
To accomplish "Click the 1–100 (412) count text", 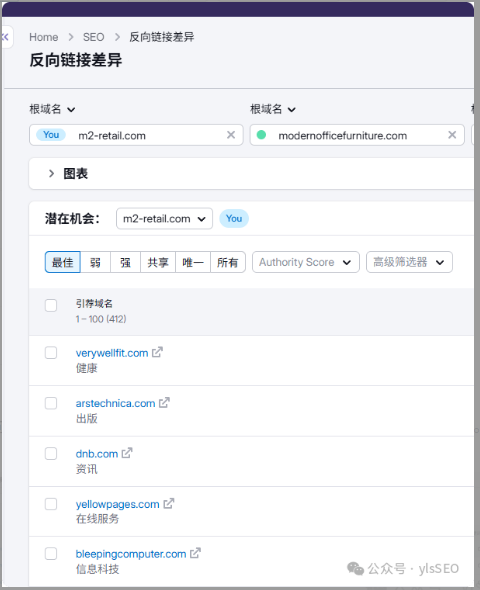I will click(x=101, y=319).
